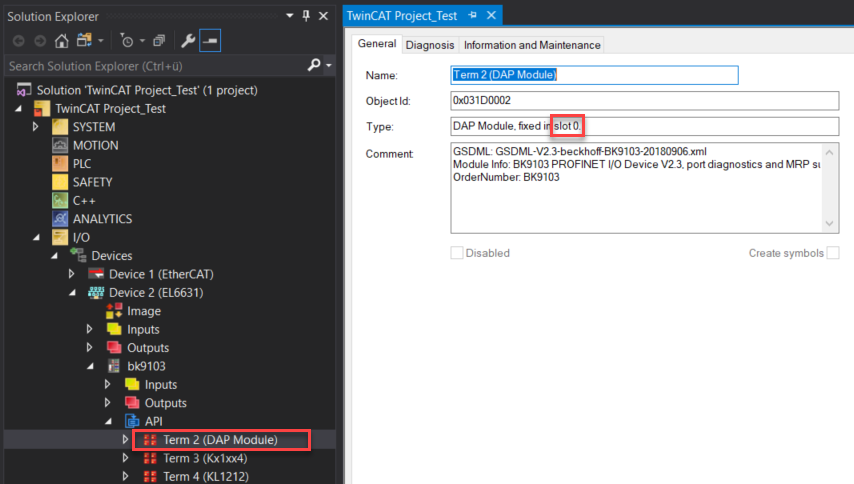Switch to the Diagnosis tab
Viewport: 854px width, 484px height.
(430, 45)
